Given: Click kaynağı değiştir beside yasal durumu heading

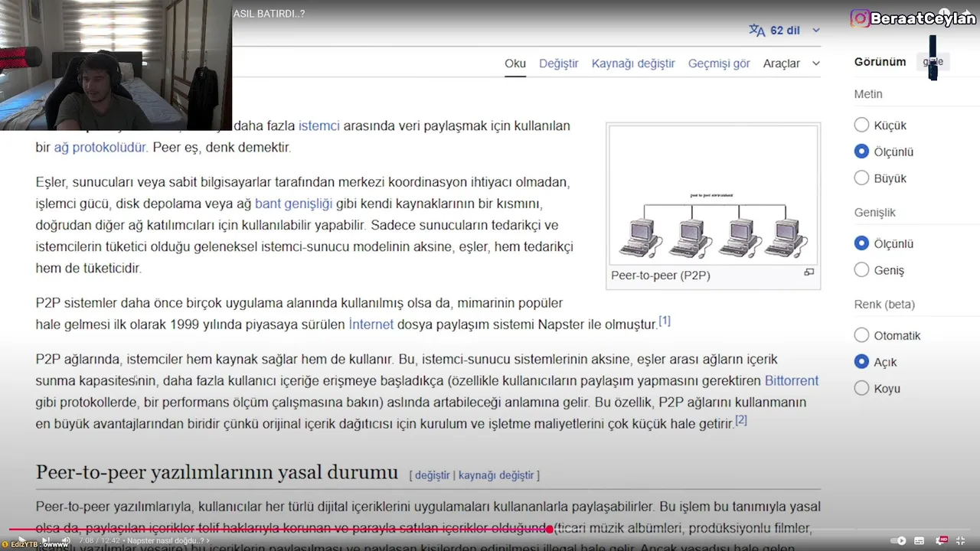Looking at the screenshot, I should tap(496, 475).
